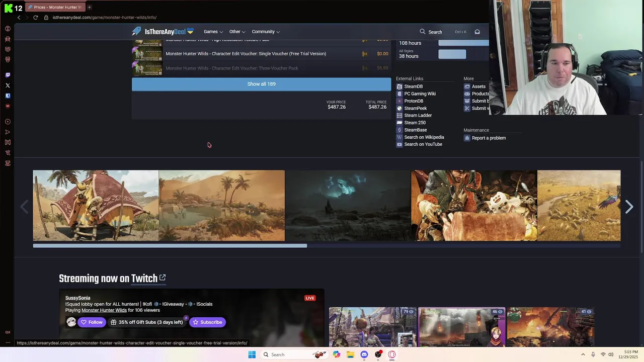
Task: Open Character Edit Voucher: Single Voucher entry
Action: coord(246,54)
